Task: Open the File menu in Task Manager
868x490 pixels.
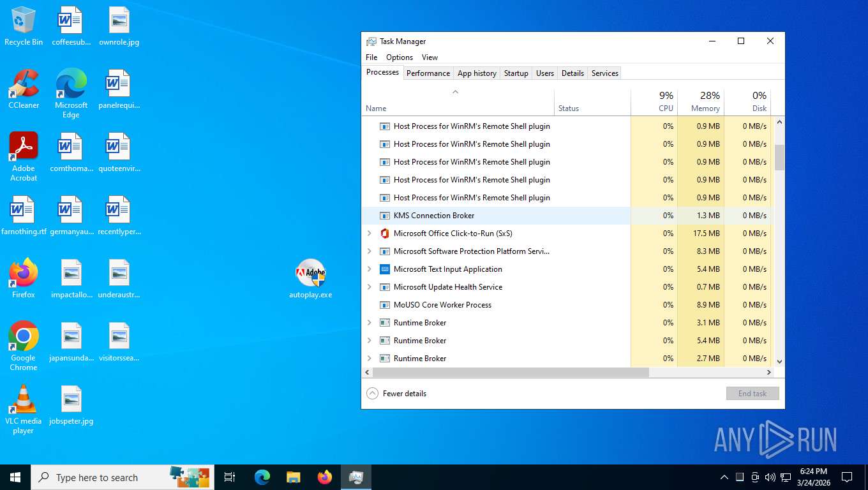Action: (371, 57)
